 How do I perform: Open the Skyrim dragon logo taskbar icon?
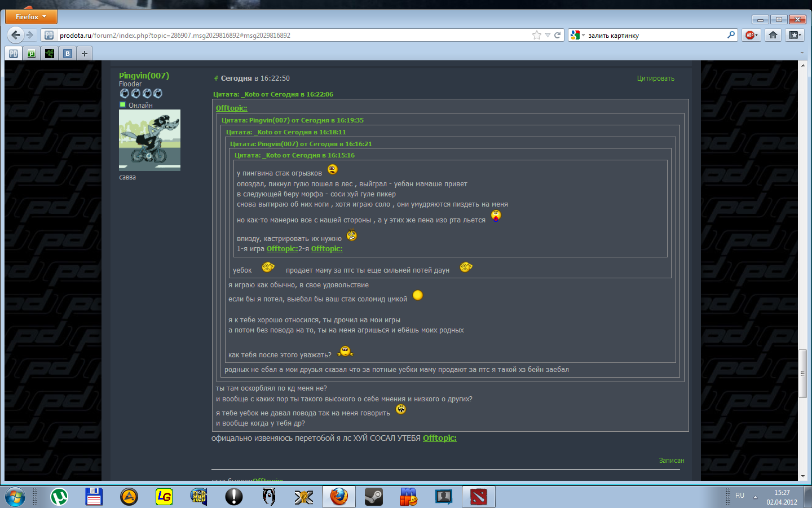(269, 497)
